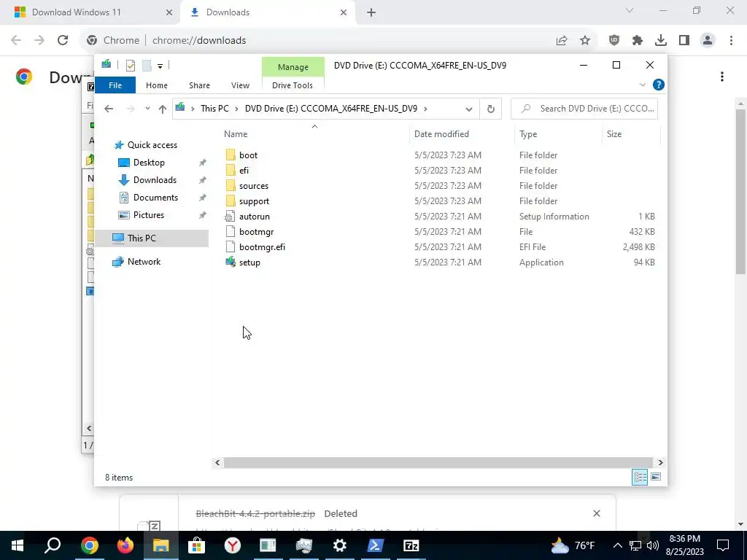Click Properties quick access toolbar icon
747x560 pixels.
pyautogui.click(x=131, y=65)
